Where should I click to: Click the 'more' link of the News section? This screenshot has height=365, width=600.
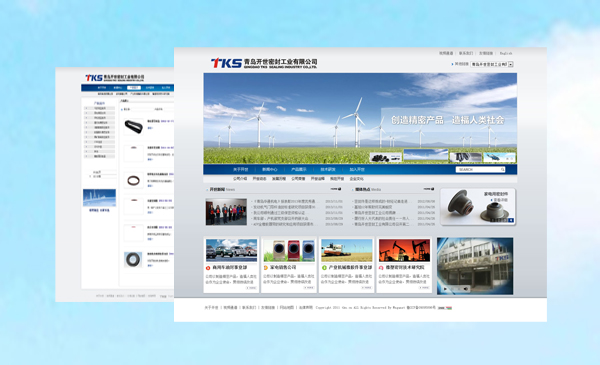click(x=336, y=189)
